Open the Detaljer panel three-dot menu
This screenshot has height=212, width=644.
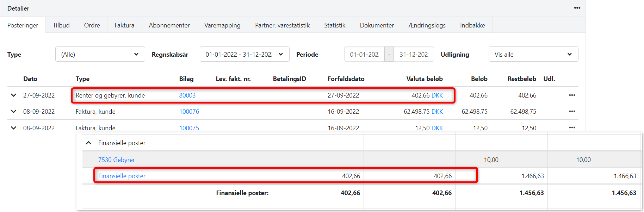pos(577,8)
